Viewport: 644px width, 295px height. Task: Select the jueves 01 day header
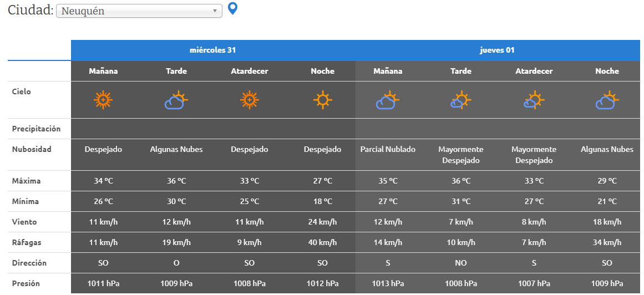point(497,50)
